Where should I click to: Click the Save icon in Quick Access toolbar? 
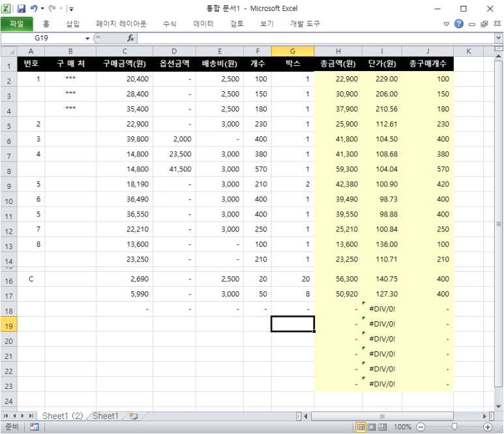click(22, 8)
